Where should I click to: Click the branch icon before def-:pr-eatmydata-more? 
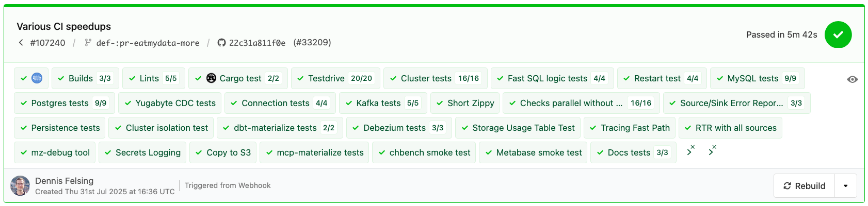click(x=88, y=43)
